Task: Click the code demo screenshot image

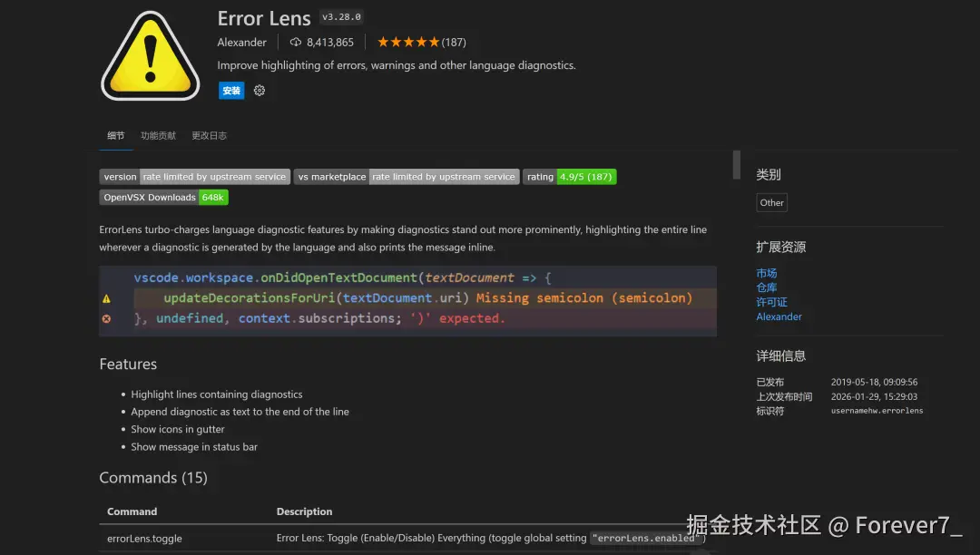Action: click(x=407, y=301)
